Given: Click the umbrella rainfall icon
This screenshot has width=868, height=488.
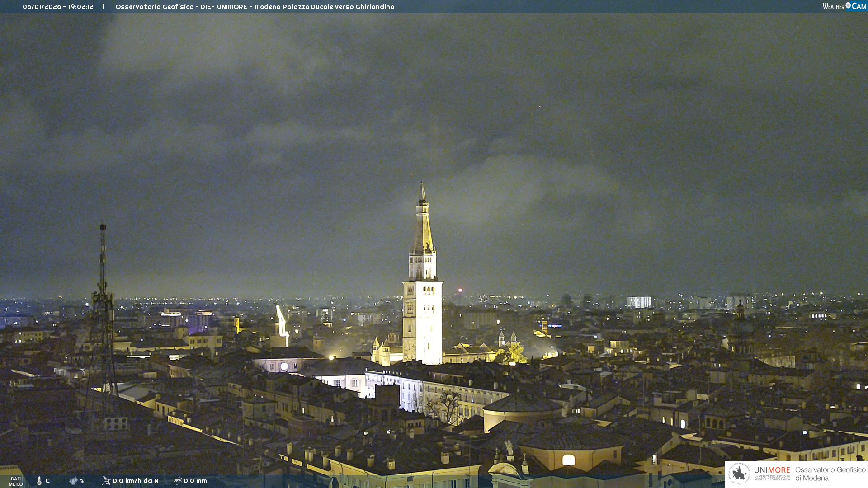Looking at the screenshot, I should 178,481.
